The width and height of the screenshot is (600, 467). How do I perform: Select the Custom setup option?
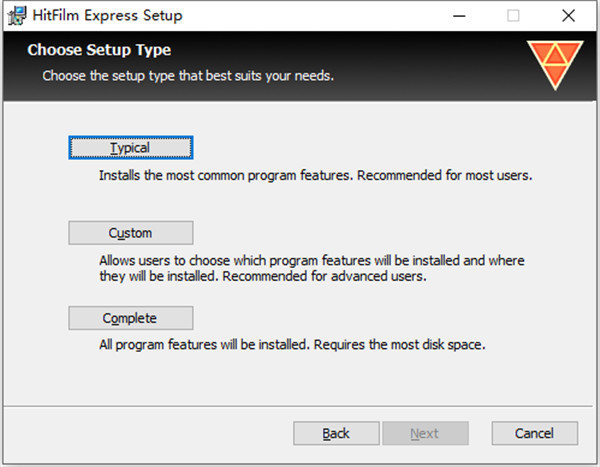[130, 233]
